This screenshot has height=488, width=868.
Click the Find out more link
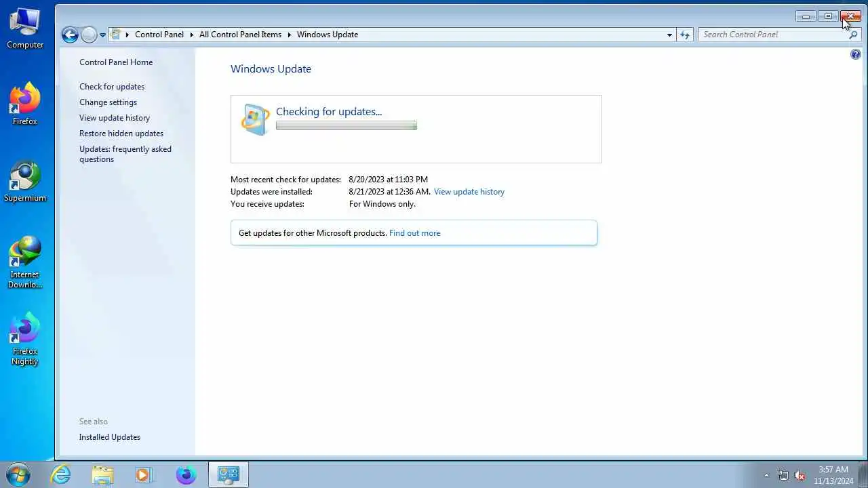[x=414, y=233]
